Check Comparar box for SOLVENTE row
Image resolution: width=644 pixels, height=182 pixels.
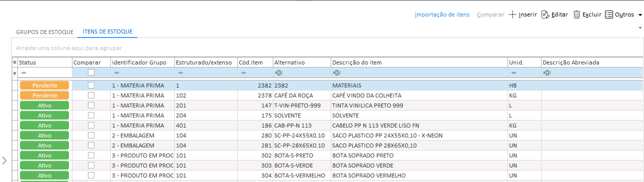click(x=91, y=115)
